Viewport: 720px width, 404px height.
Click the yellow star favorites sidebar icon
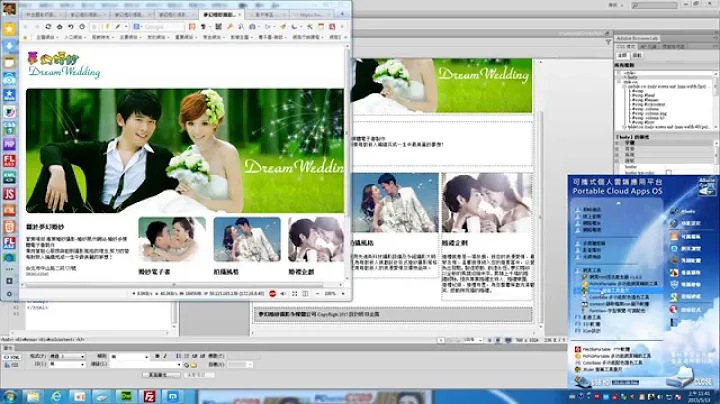point(9,29)
